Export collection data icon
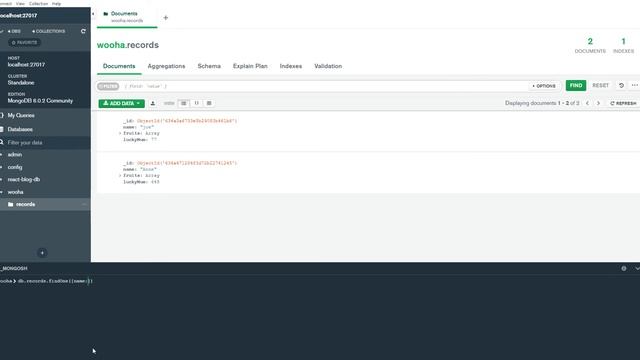Viewport: 640px width, 360px height. [x=153, y=103]
